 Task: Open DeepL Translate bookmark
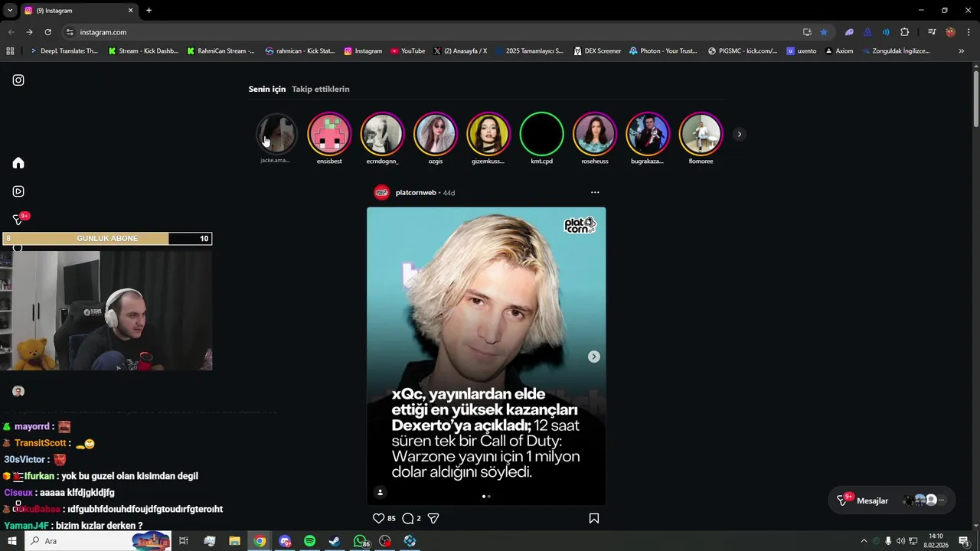[x=64, y=51]
